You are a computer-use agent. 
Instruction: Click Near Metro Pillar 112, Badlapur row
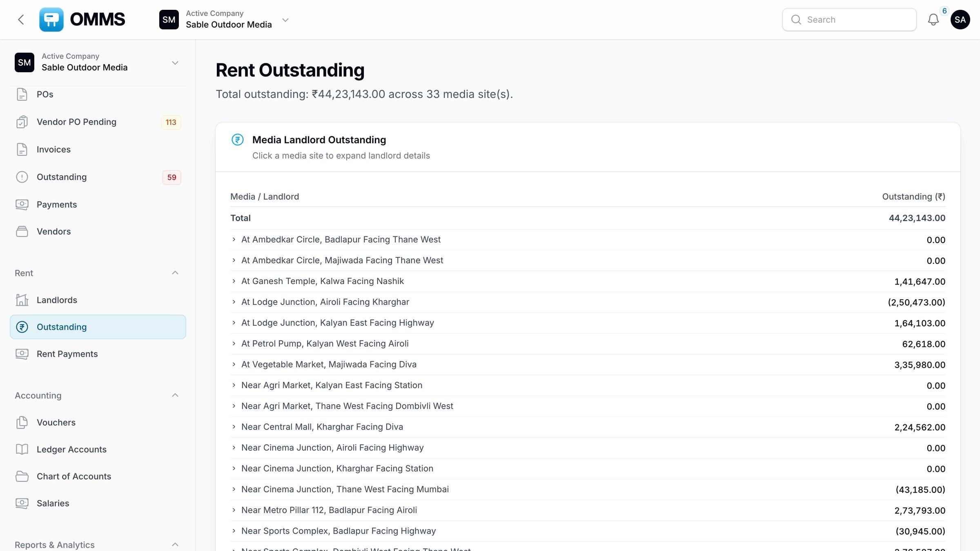(588, 510)
